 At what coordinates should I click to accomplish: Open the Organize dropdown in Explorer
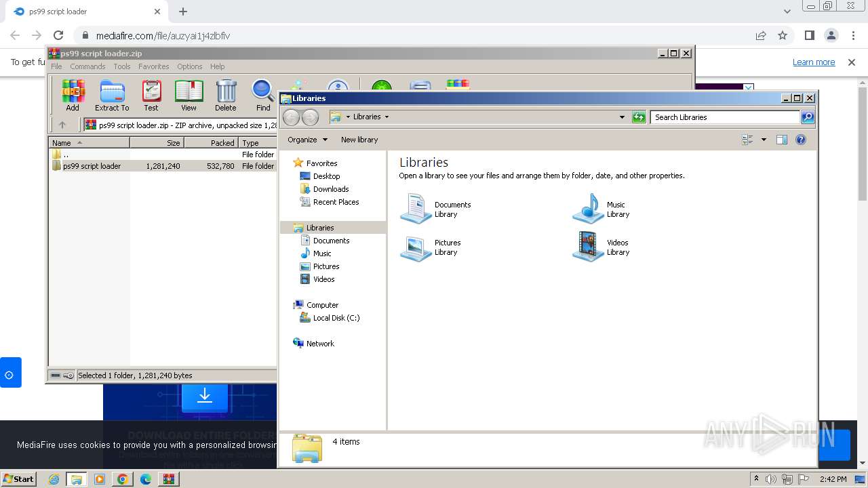(307, 140)
